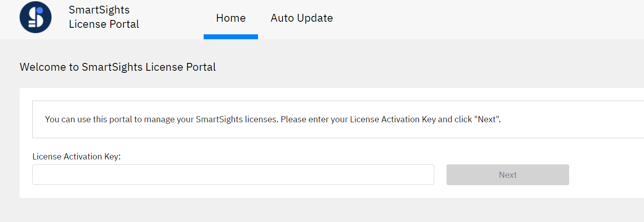Click "License Activation Key" phrase in instruction message
This screenshot has width=644, height=222.
click(393, 119)
